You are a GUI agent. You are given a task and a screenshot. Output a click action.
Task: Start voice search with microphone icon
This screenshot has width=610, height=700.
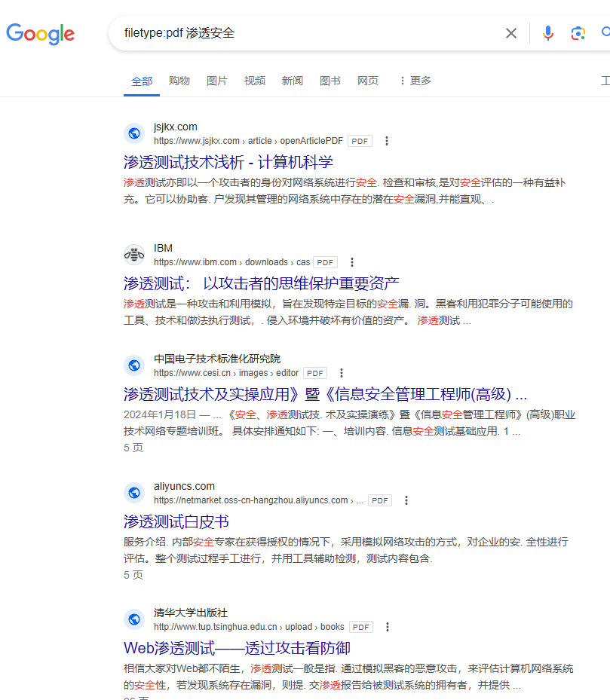(548, 33)
